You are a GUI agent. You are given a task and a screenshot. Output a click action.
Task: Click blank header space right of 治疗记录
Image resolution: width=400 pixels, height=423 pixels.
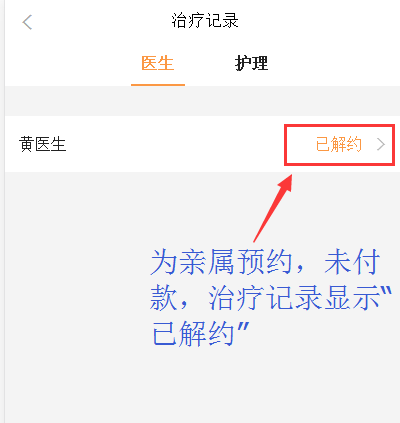317,21
